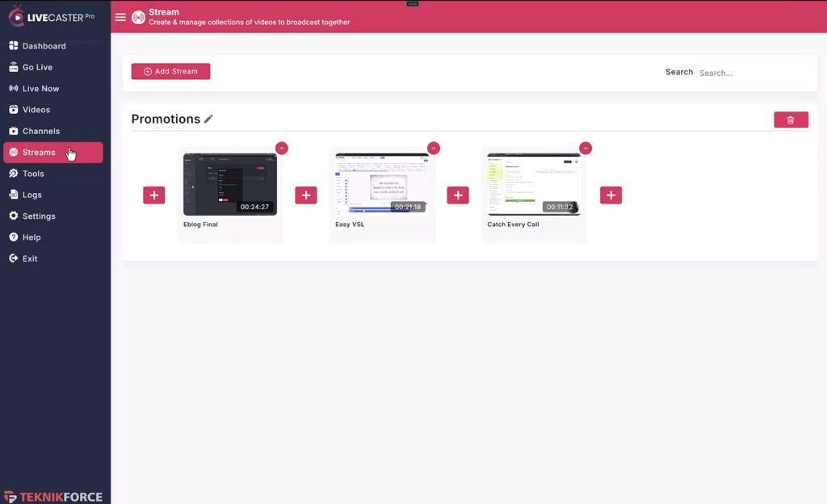Select Channels in the sidebar
This screenshot has width=827, height=504.
[x=40, y=131]
